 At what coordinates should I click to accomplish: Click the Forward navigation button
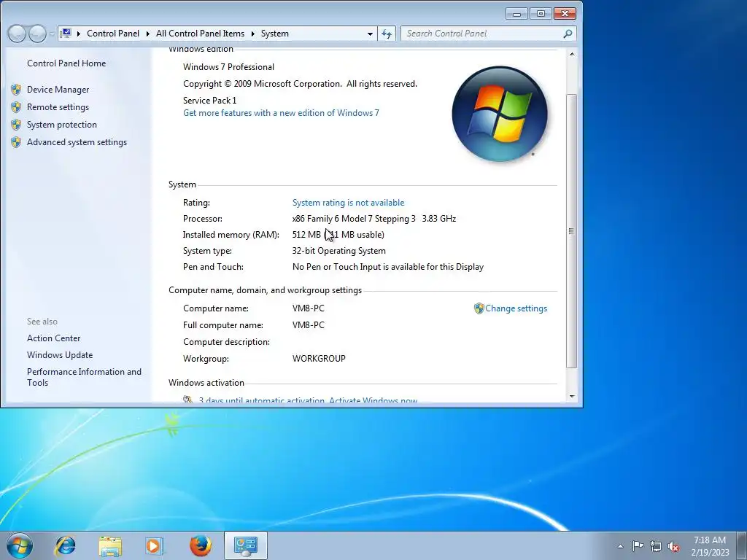click(x=37, y=34)
